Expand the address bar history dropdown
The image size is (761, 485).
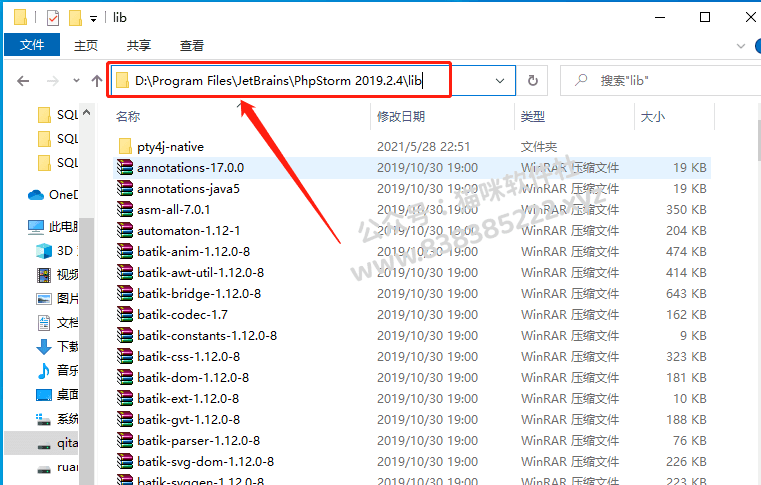[x=500, y=81]
